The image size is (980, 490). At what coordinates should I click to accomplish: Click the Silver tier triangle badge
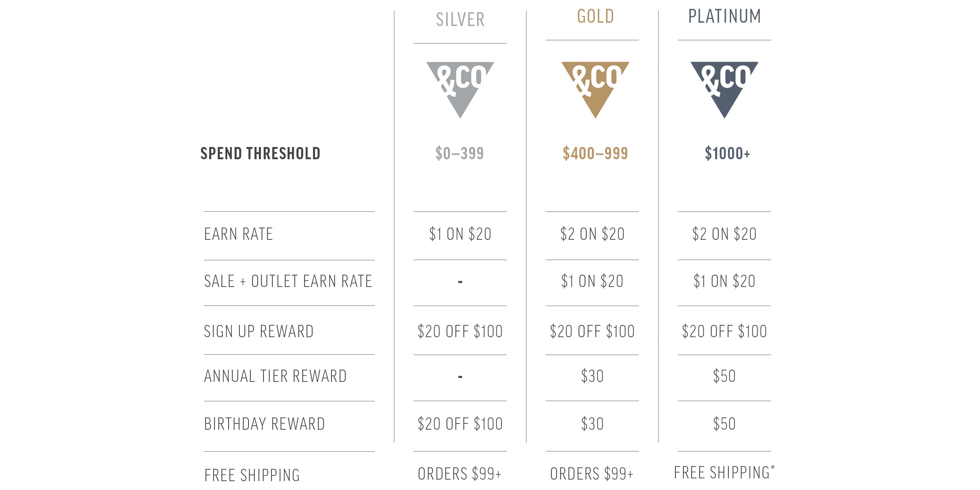point(460,86)
